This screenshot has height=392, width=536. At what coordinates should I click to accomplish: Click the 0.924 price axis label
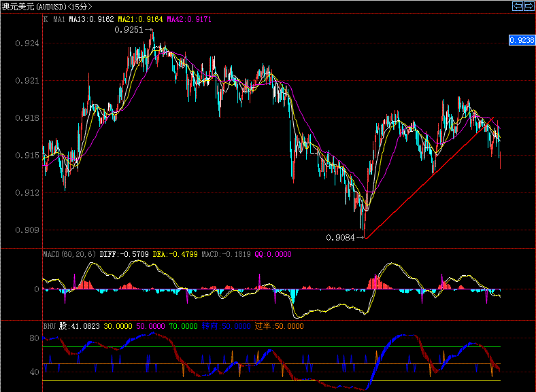(27, 43)
